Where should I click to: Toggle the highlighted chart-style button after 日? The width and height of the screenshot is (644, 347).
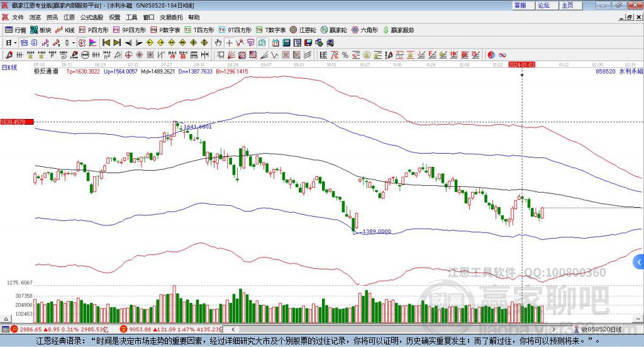pos(24,43)
